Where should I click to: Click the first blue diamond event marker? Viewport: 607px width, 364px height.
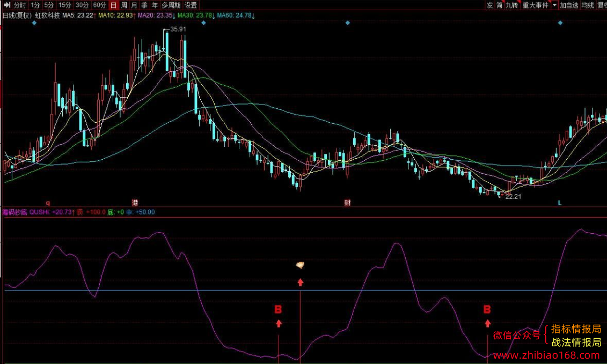(x=34, y=23)
